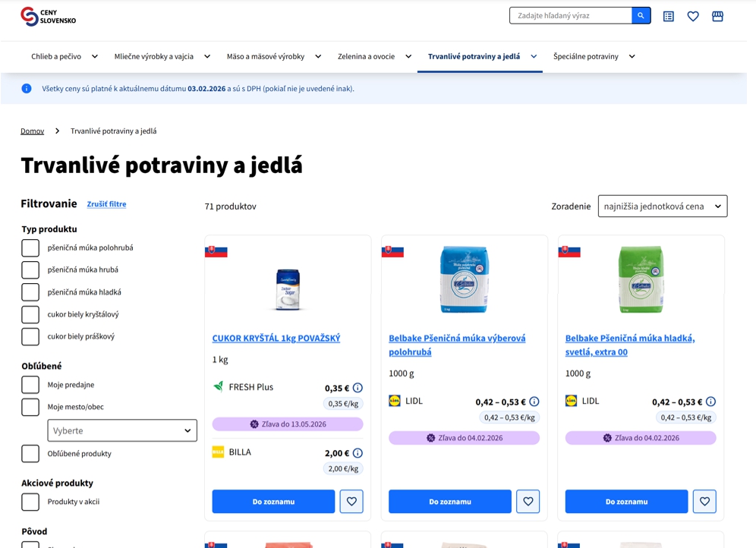Open the Vyberte mesto dropdown

coord(122,430)
